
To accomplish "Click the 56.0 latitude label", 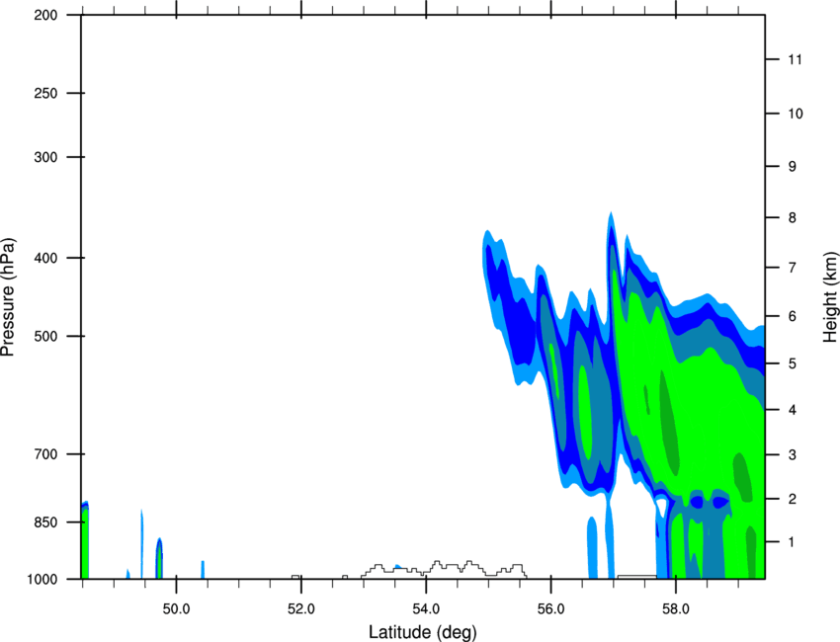I will (x=551, y=609).
